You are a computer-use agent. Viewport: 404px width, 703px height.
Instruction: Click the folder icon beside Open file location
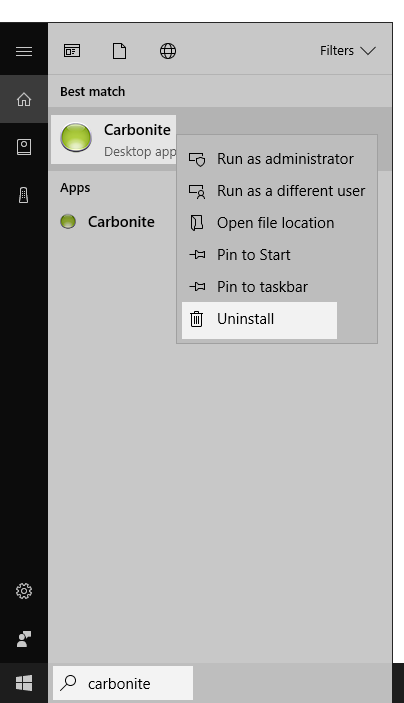197,223
